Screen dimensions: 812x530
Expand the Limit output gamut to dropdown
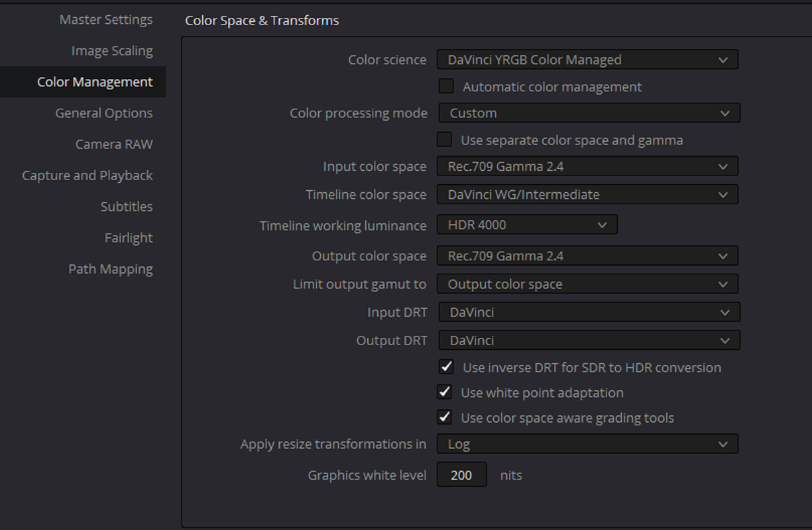tap(587, 284)
